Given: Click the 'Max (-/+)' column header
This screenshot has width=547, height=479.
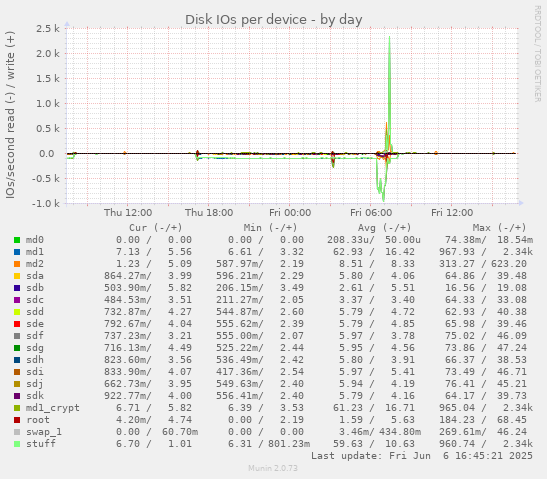Looking at the screenshot, I should pos(499,228).
